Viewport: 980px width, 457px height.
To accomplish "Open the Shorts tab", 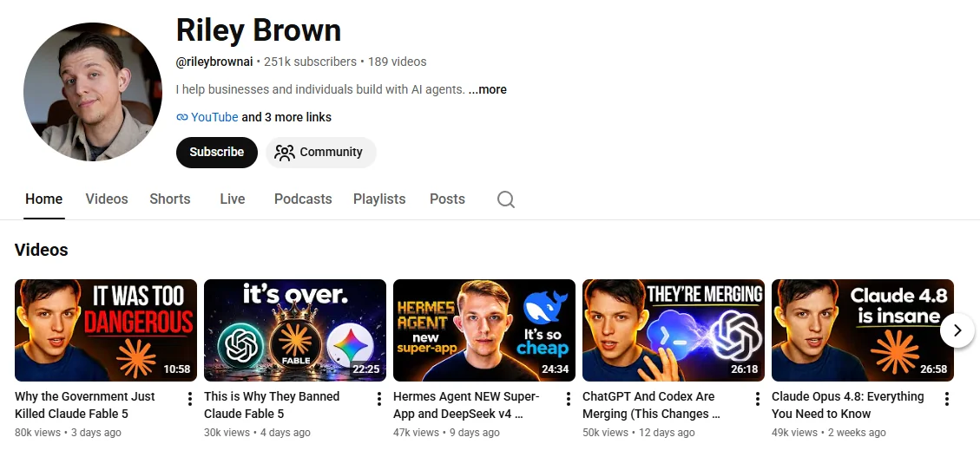I will 170,199.
